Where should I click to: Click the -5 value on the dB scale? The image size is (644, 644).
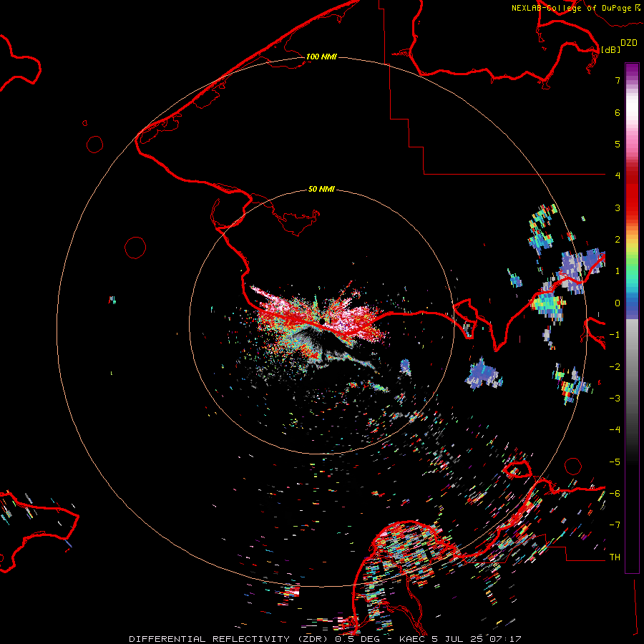(x=615, y=462)
